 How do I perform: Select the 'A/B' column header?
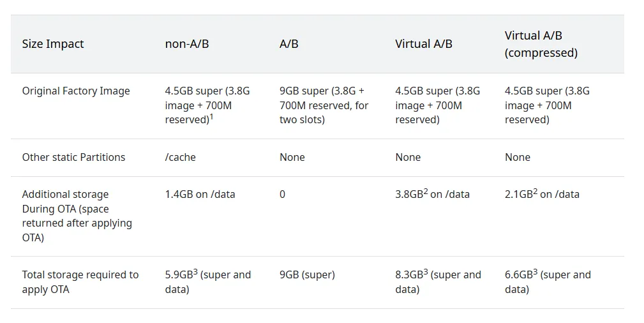point(289,44)
